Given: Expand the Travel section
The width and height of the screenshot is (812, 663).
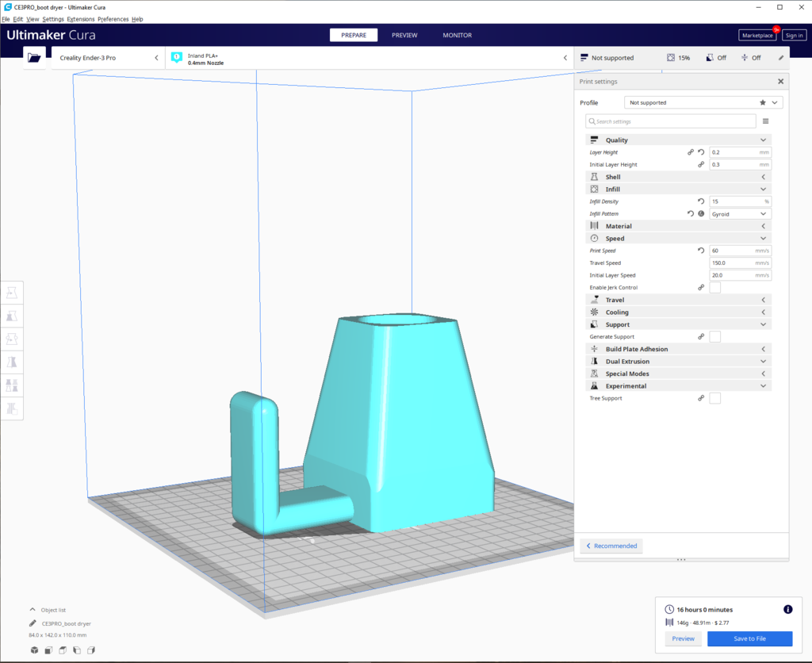Looking at the screenshot, I should [x=679, y=300].
